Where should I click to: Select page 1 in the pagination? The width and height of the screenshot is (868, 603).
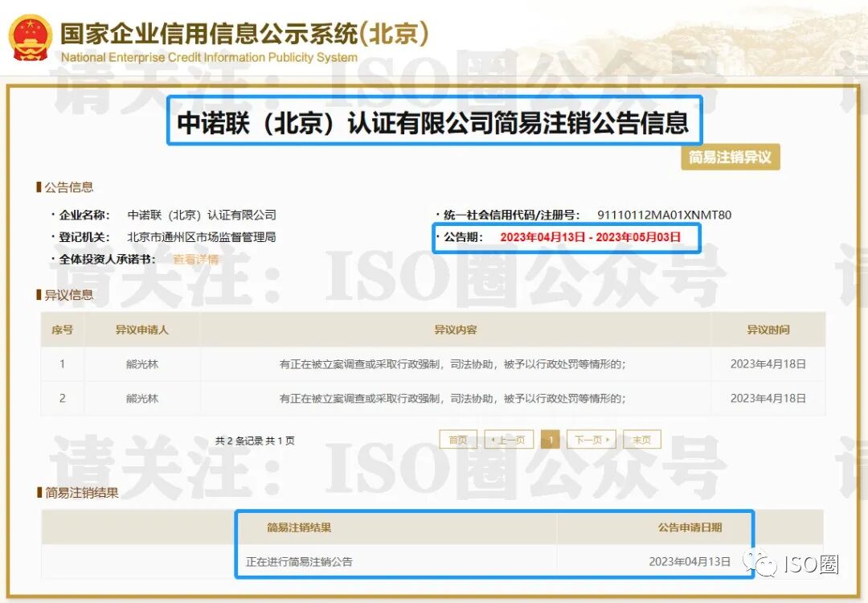[x=550, y=439]
